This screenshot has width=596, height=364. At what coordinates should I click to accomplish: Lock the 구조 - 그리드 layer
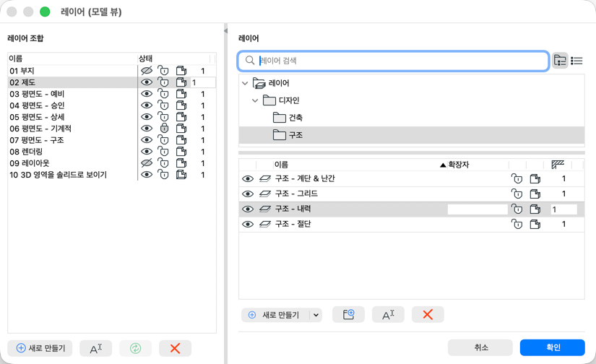tap(517, 194)
